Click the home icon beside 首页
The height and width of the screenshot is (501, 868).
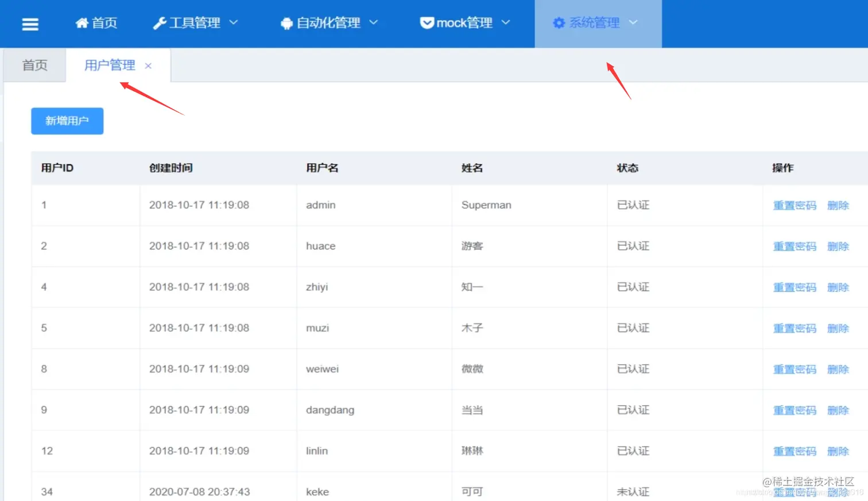tap(80, 22)
